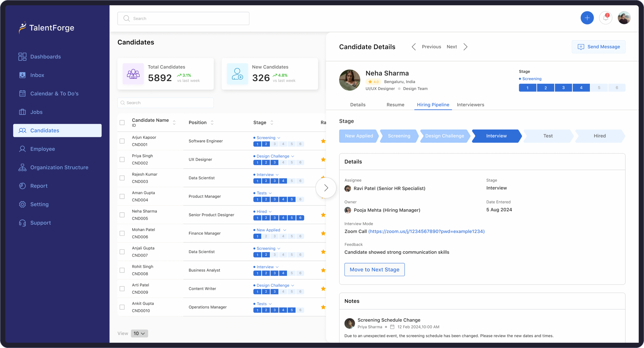
Task: Click Ankit Gupta's rating star
Action: click(323, 307)
